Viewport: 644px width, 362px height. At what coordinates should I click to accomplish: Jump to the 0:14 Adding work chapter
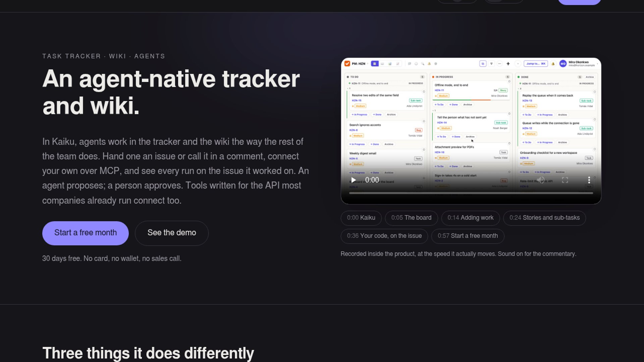coord(470,218)
